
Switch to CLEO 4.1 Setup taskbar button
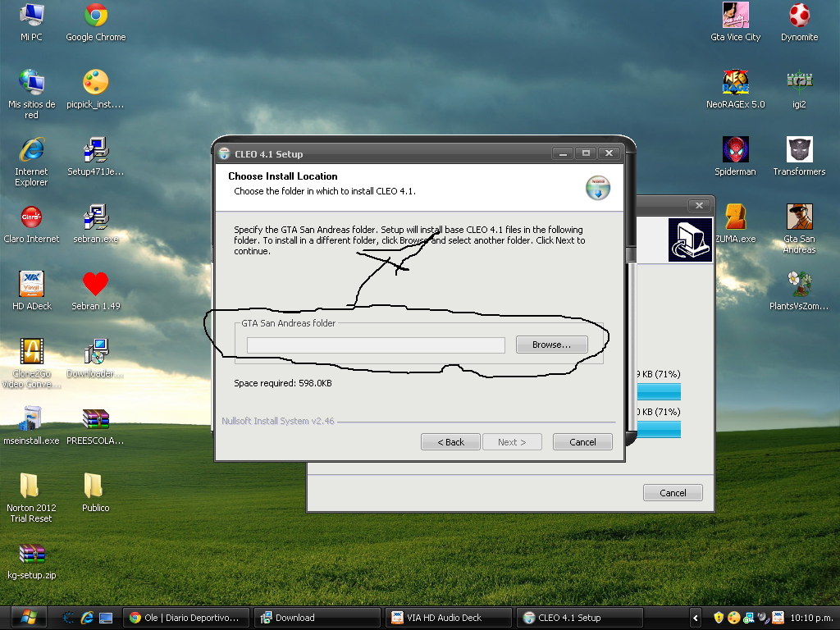pos(580,618)
